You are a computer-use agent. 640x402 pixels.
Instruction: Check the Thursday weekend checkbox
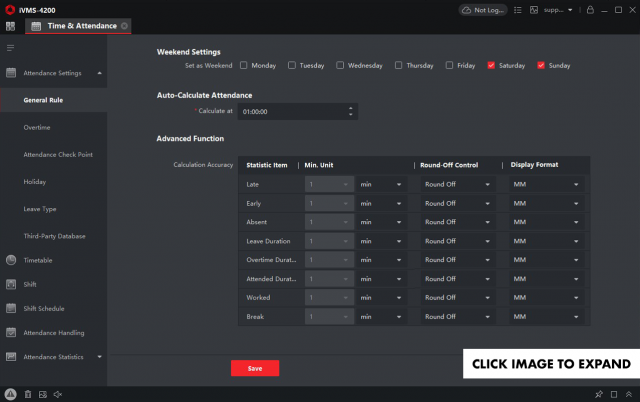(x=398, y=65)
